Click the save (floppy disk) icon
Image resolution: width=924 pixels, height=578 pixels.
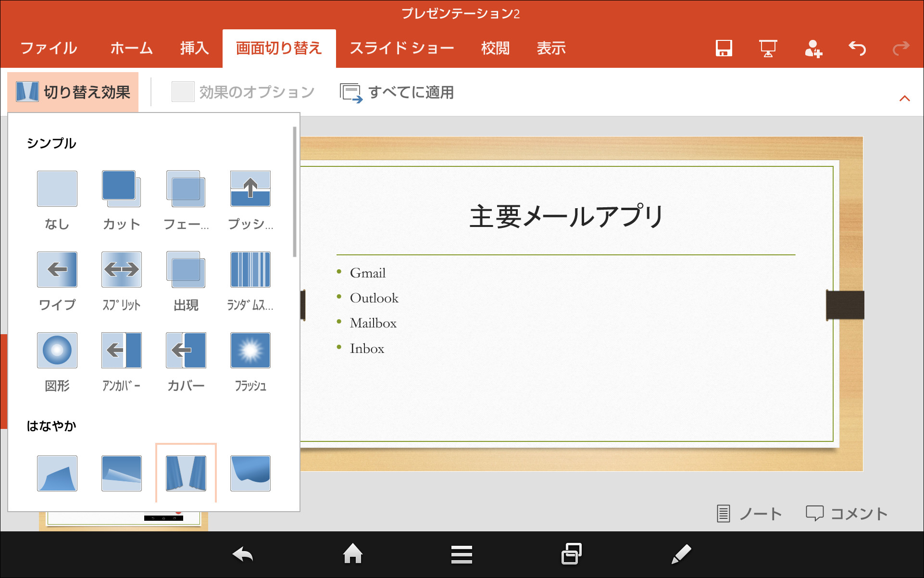coord(724,48)
